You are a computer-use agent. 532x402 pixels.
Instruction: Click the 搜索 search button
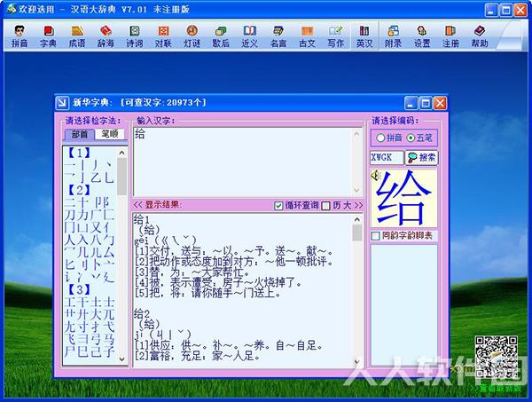(x=421, y=158)
